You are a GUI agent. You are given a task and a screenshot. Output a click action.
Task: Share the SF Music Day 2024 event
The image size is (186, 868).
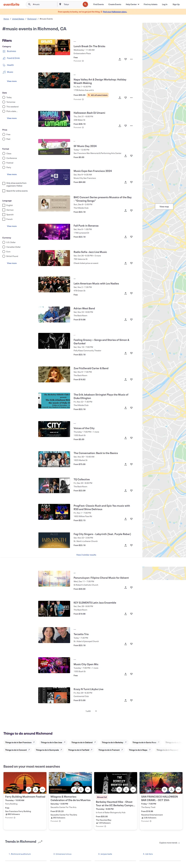click(x=126, y=156)
